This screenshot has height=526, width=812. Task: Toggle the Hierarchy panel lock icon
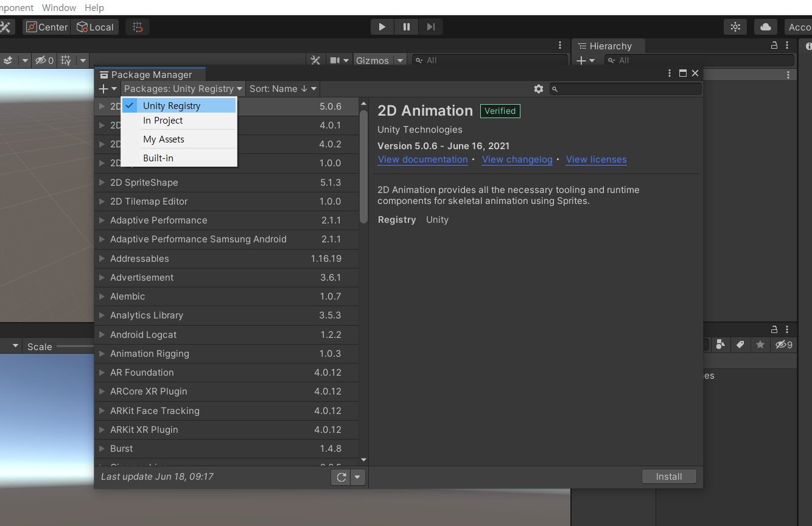pos(774,46)
